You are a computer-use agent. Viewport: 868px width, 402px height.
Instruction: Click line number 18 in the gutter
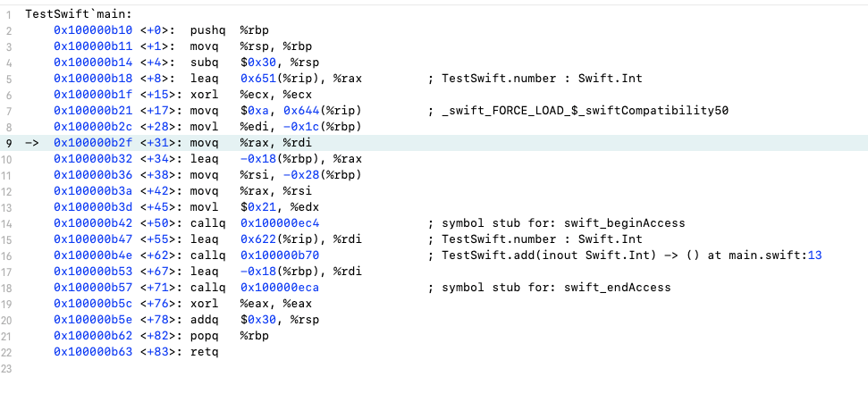tap(9, 288)
